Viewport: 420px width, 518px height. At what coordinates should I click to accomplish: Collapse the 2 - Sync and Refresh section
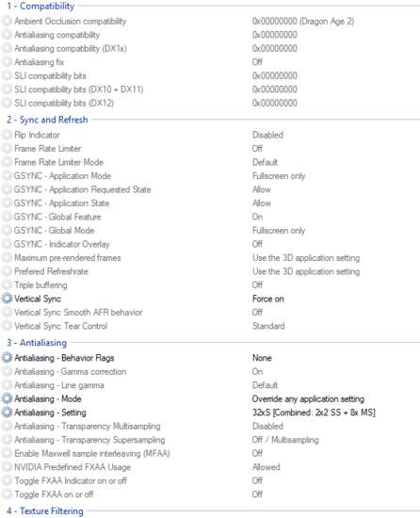coord(47,120)
